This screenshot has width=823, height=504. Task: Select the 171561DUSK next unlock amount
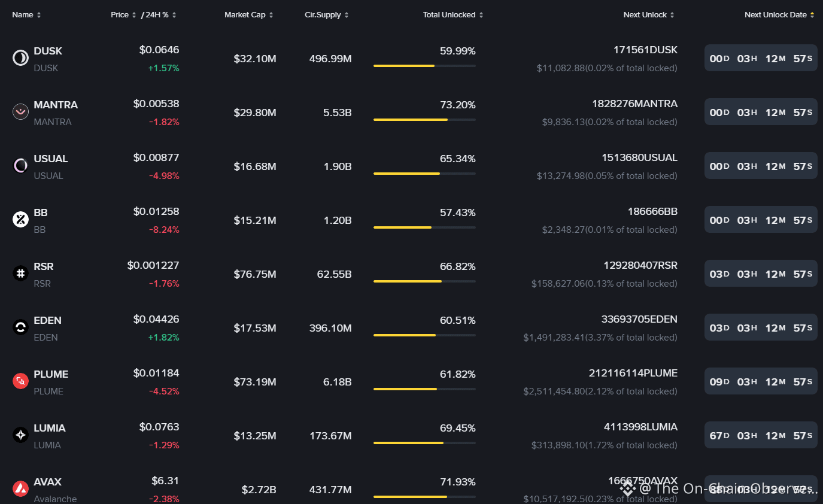[645, 50]
